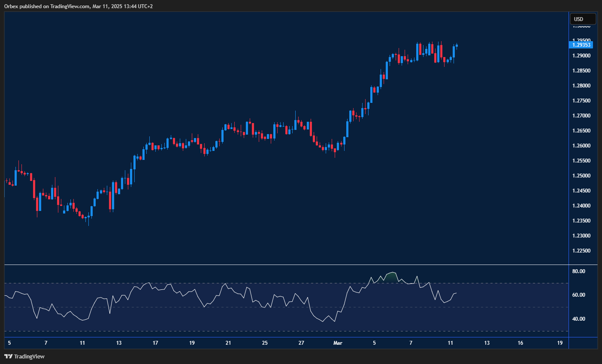Click the blue current price label 1.29353
Screen dimensions: 602x364
coord(581,45)
